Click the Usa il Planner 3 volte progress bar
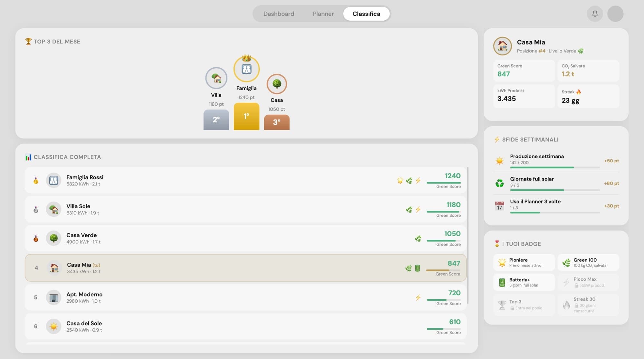This screenshot has height=359, width=644. point(555,213)
